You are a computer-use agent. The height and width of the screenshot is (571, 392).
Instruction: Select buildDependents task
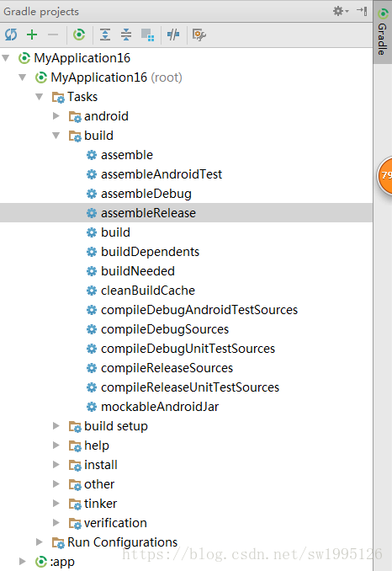pos(151,252)
